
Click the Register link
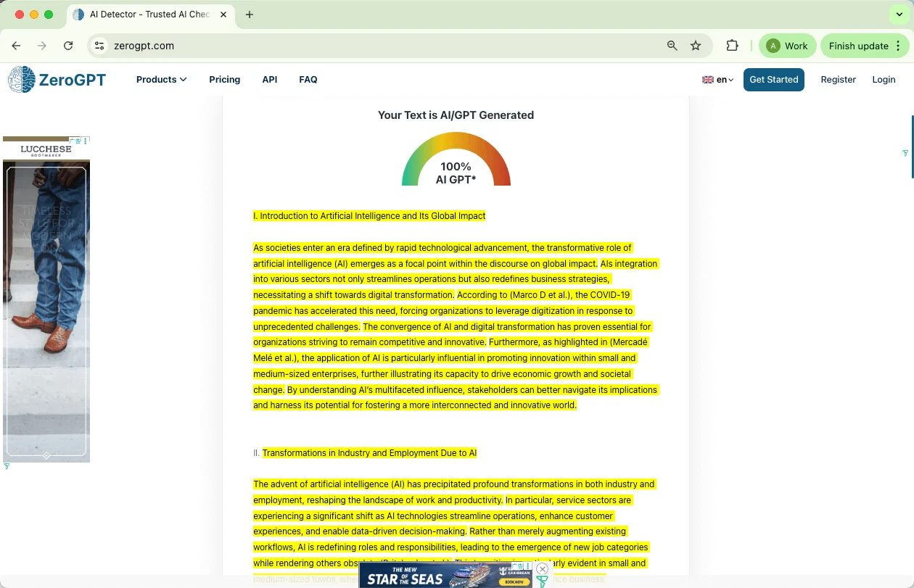(838, 80)
